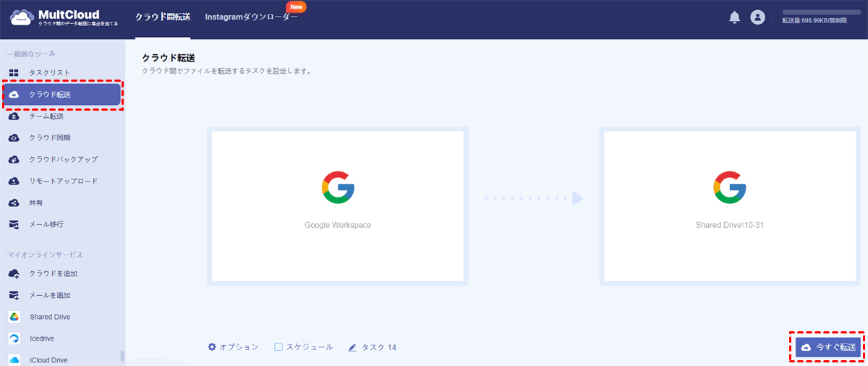Select the Shared Drive\10-31 destination box

(x=730, y=206)
